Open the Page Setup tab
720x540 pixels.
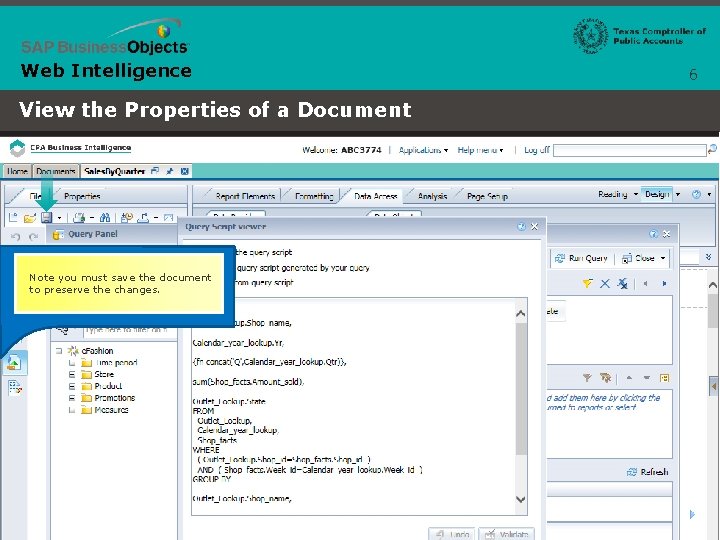point(487,196)
